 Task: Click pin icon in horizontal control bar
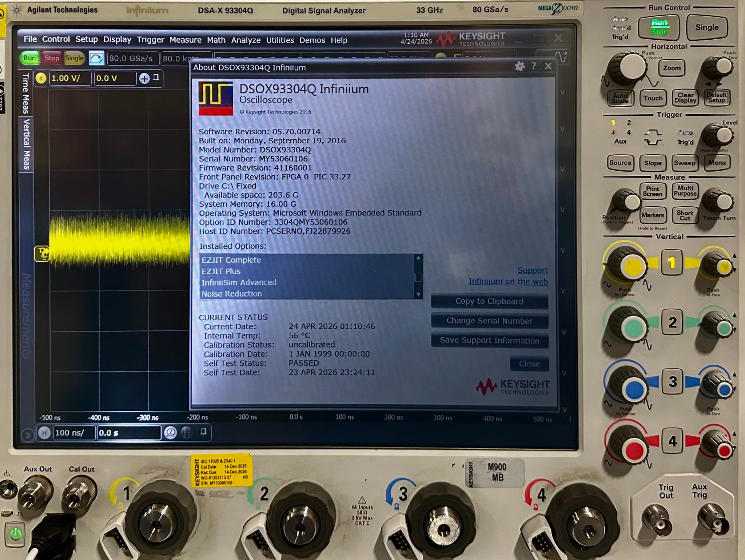click(203, 432)
